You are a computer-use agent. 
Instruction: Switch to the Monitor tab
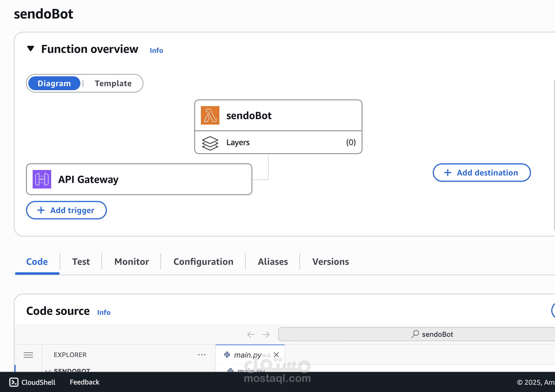coord(132,261)
